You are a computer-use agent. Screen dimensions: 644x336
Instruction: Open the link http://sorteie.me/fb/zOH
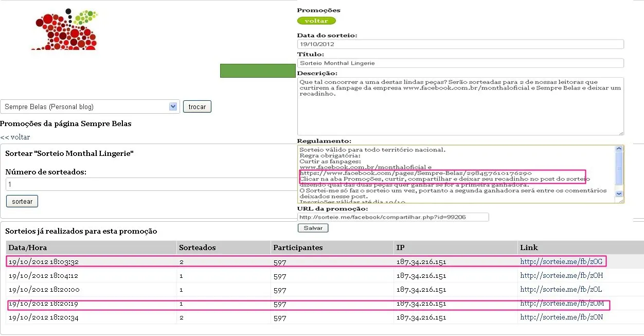(561, 276)
